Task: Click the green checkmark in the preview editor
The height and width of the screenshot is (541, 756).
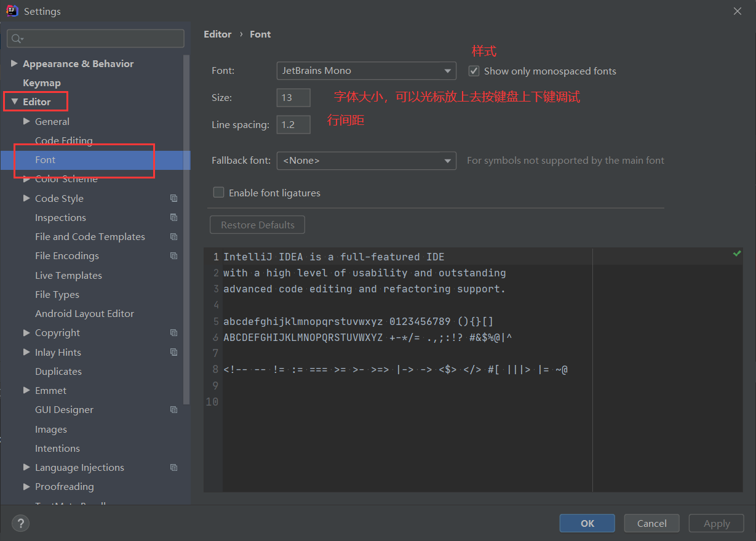Action: click(737, 253)
